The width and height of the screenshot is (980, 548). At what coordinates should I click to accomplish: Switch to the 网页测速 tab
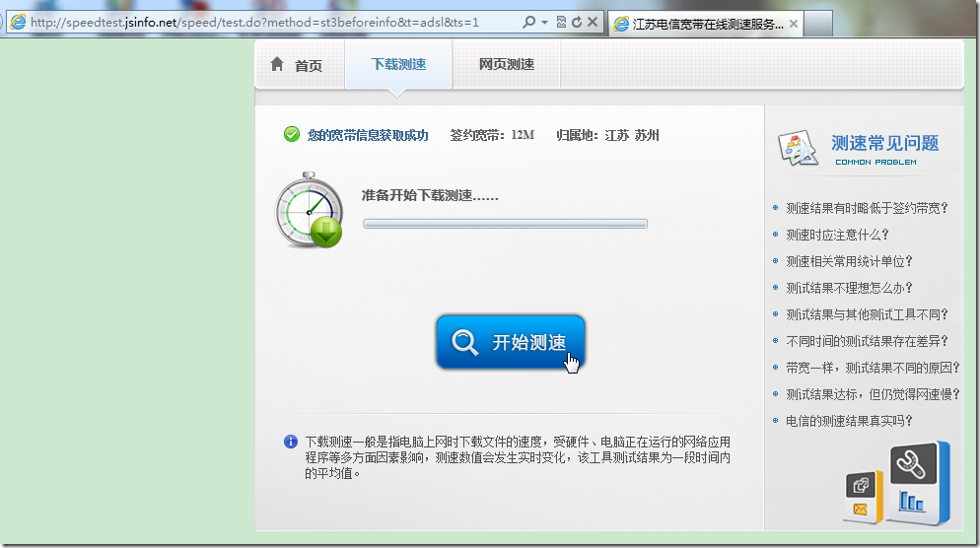(x=506, y=64)
